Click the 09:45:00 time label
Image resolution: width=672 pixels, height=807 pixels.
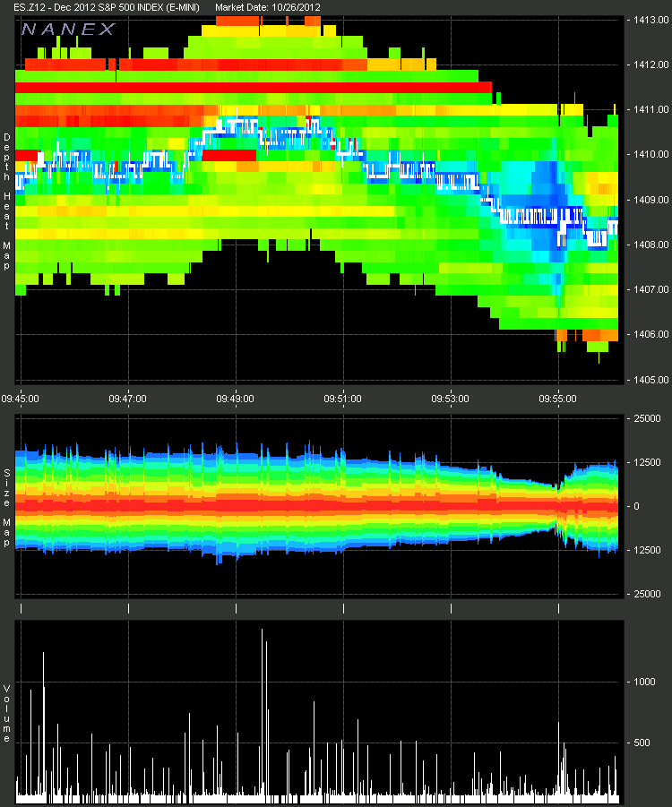coord(20,399)
